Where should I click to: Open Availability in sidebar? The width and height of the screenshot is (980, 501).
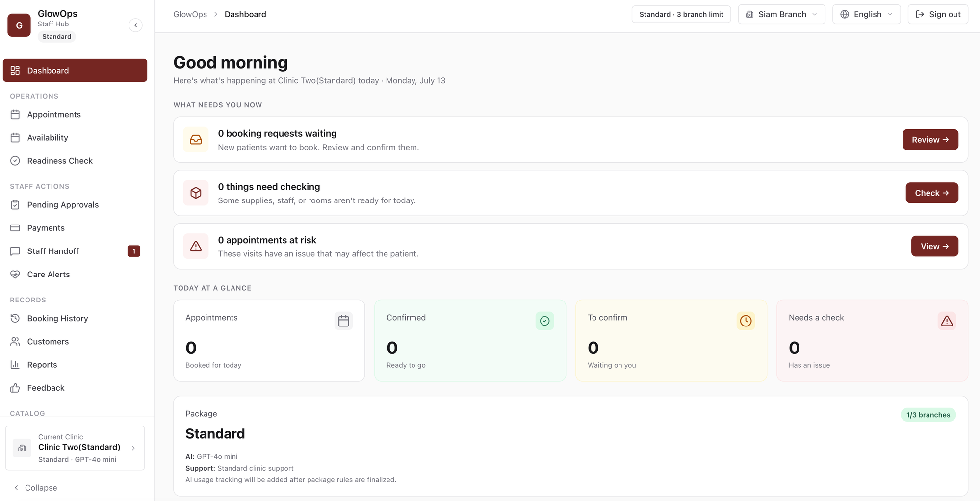[x=75, y=137]
